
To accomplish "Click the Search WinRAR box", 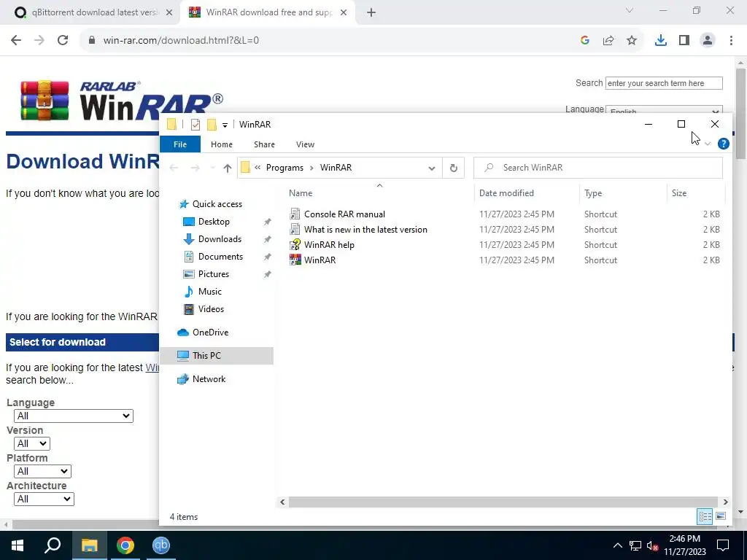I will (598, 168).
